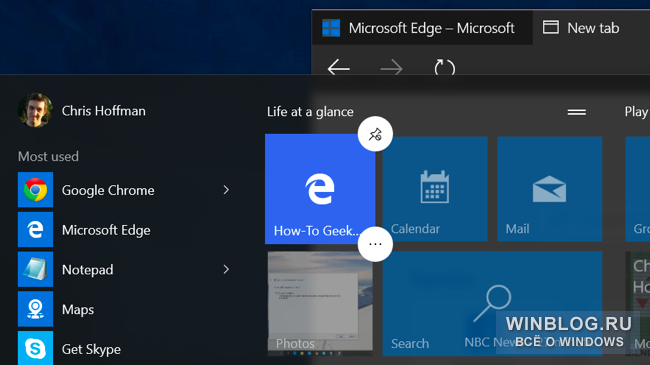Click the Chris Hoffman profile picture
Screen dimensions: 650x365
[35, 110]
